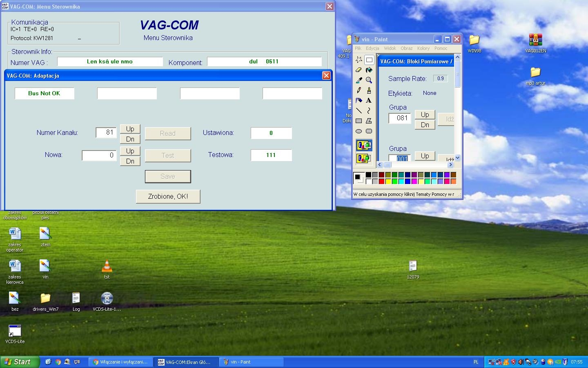Launch Chrome from the Quick Launch bar

click(x=58, y=362)
